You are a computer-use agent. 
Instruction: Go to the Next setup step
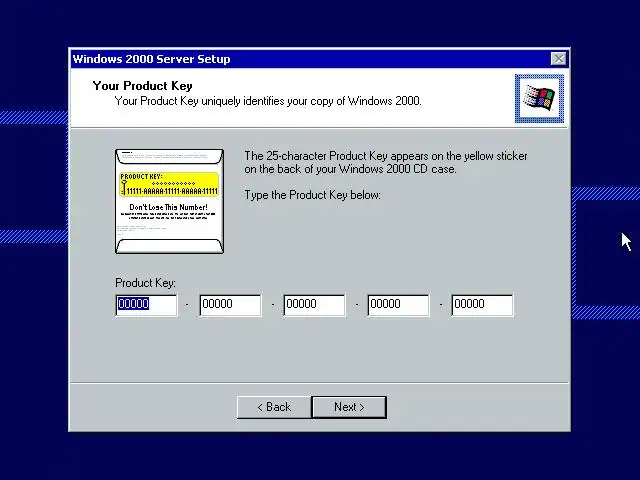pos(349,407)
